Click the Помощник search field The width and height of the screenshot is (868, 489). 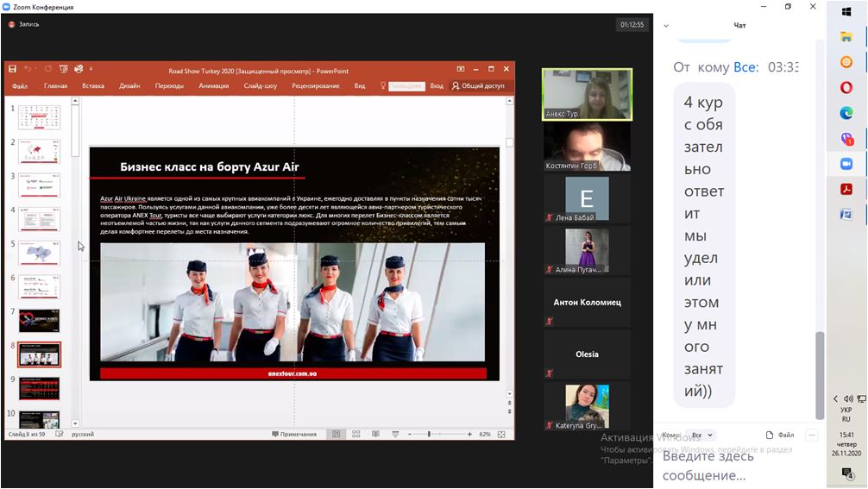click(406, 85)
